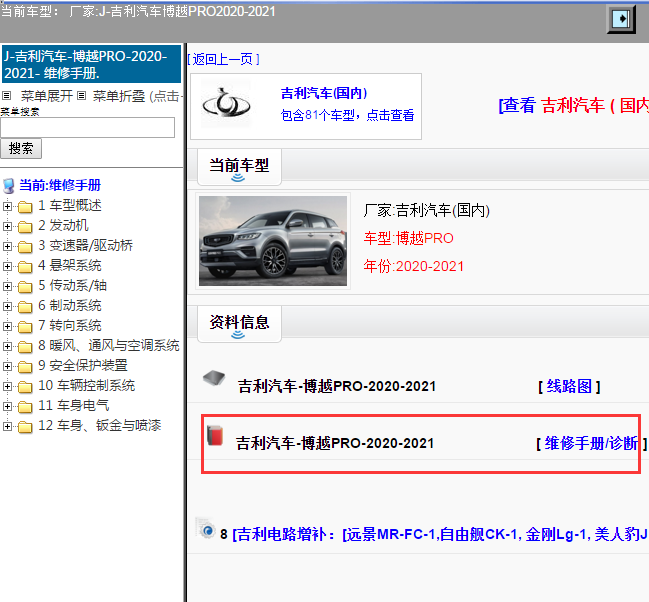
Task: Open the 资料信息 tab
Action: 239,324
